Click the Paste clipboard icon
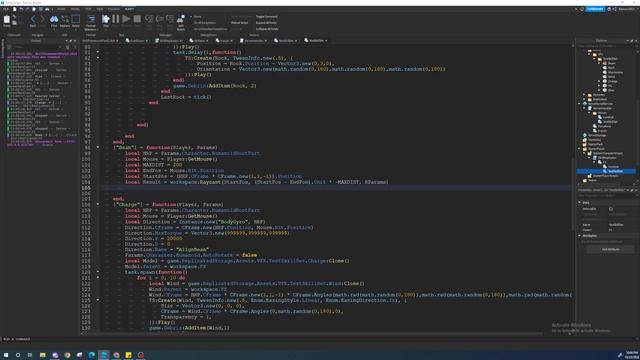 pos(7,20)
